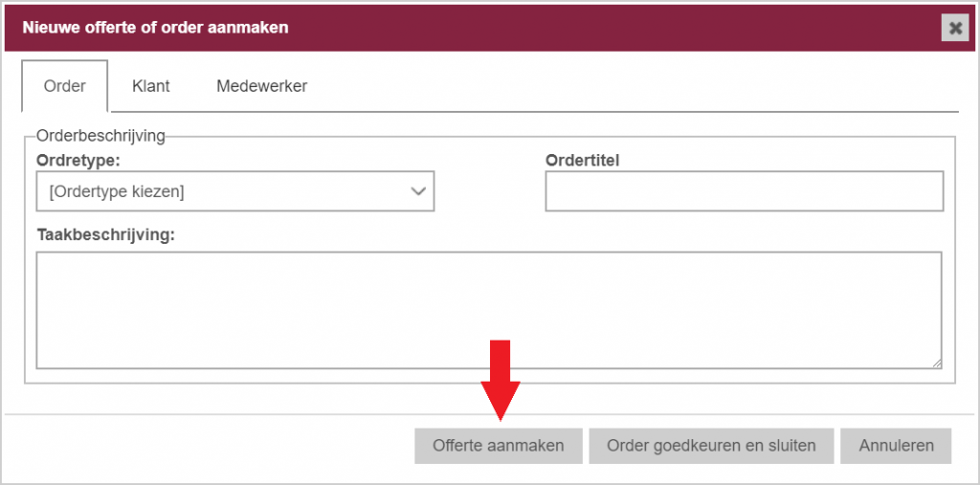Expand the Ordertype chevron arrow
The width and height of the screenshot is (980, 485).
tap(418, 191)
